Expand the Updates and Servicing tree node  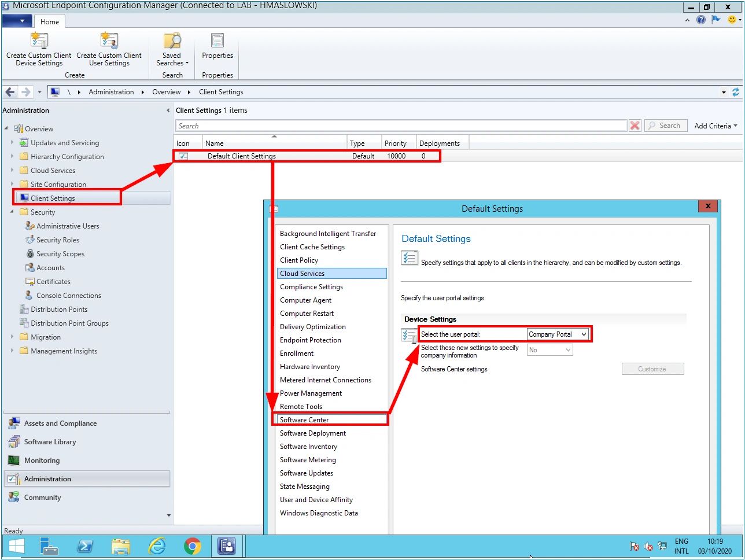click(x=12, y=142)
